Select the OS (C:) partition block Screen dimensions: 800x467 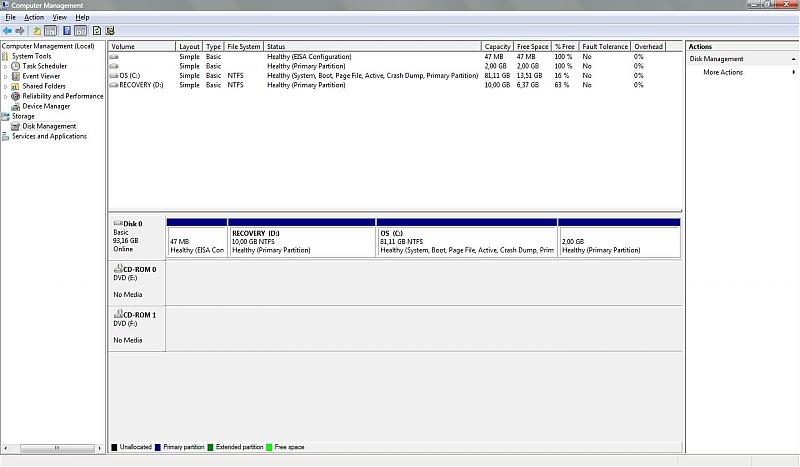pos(466,241)
